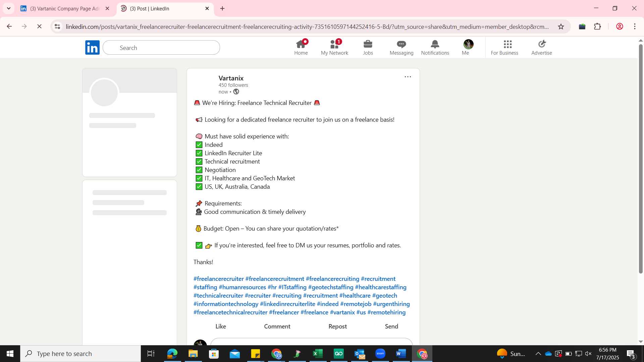
Task: Open the Jobs briefcase icon
Action: (368, 44)
